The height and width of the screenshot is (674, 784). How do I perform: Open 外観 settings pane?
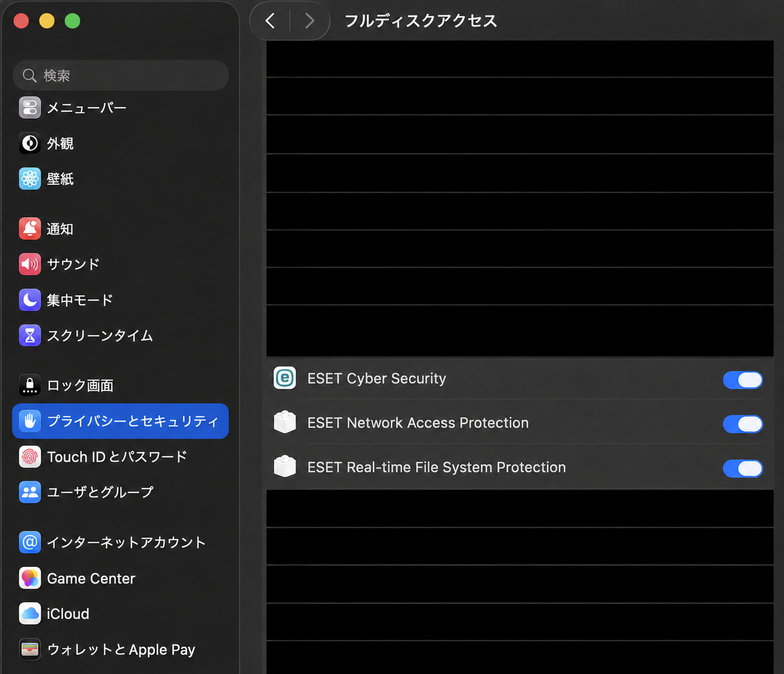(60, 143)
